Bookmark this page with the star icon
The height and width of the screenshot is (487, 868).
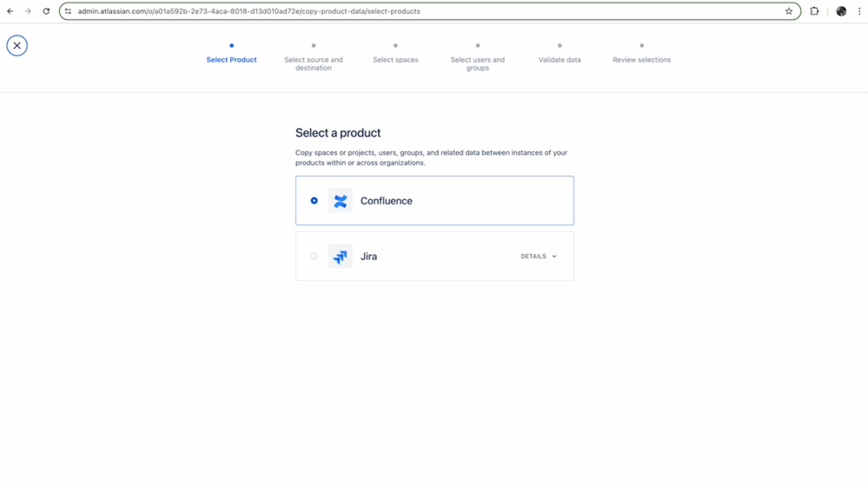tap(789, 11)
